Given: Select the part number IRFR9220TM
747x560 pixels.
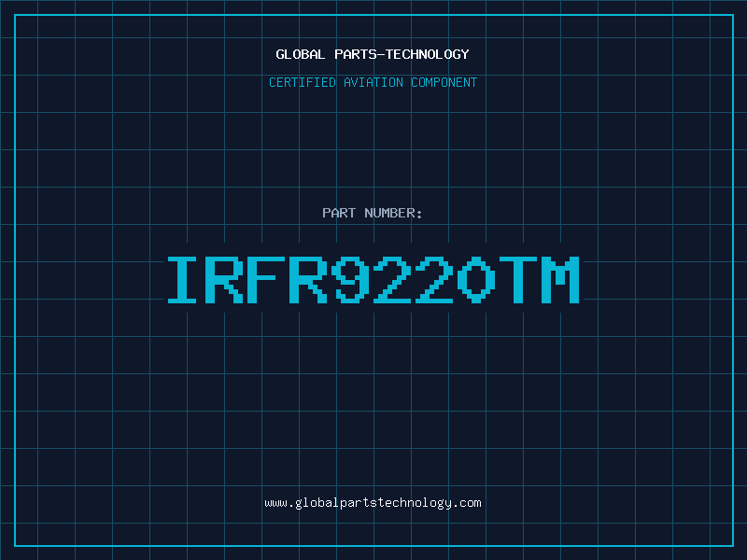Looking at the screenshot, I should [373, 280].
